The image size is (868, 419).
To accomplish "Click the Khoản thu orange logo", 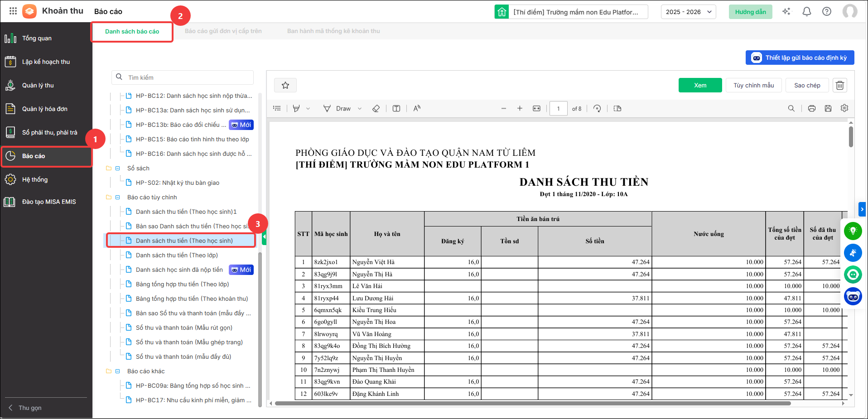I will point(29,11).
